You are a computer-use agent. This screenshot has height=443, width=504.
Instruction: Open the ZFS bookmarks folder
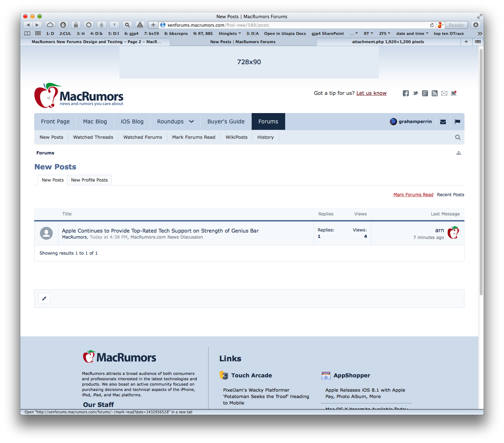pyautogui.click(x=385, y=34)
